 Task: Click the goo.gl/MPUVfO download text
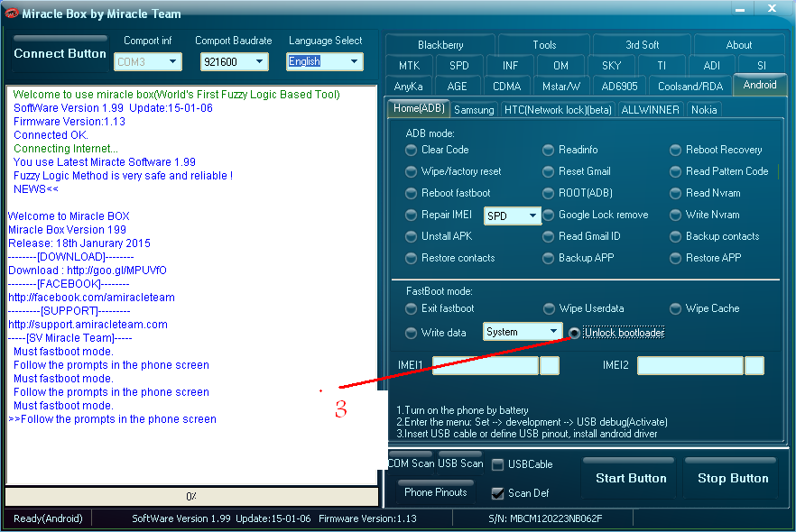point(116,271)
